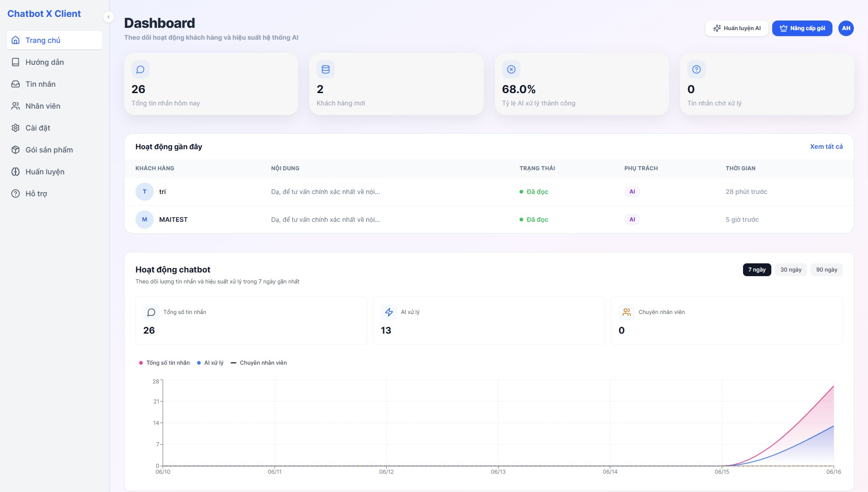868x492 pixels.
Task: Click the Huấn luyện brain icon
Action: point(16,172)
